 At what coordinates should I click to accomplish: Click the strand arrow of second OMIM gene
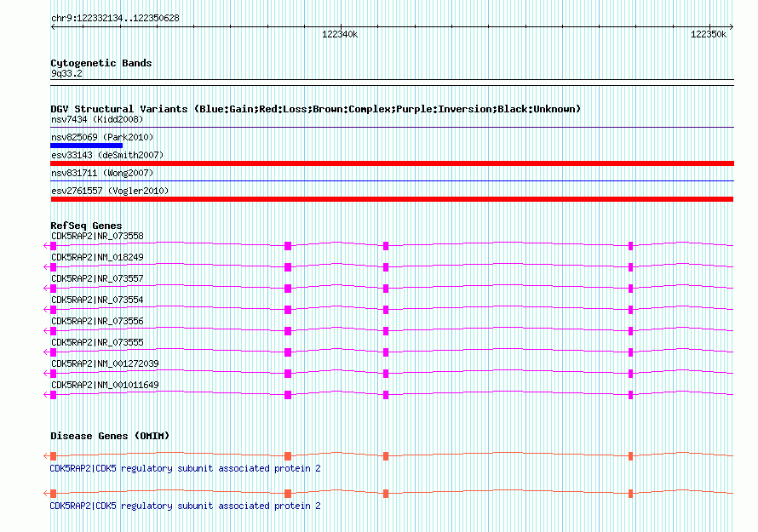pyautogui.click(x=46, y=494)
